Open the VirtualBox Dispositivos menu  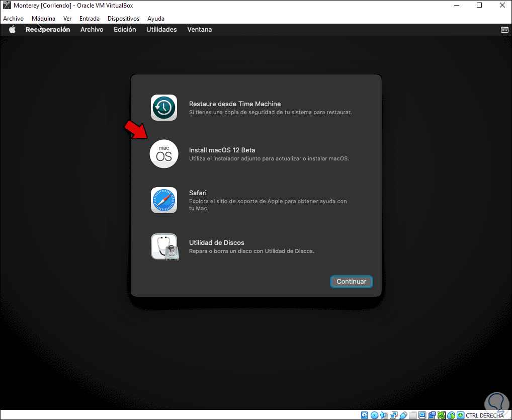(x=123, y=19)
